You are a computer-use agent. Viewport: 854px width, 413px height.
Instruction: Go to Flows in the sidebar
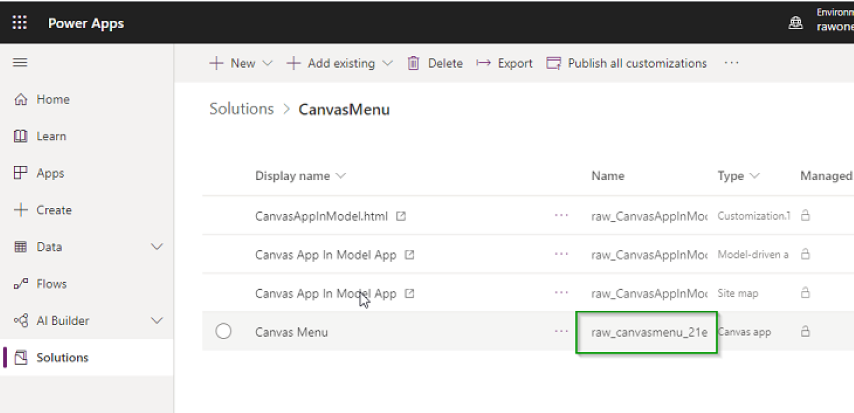51,284
